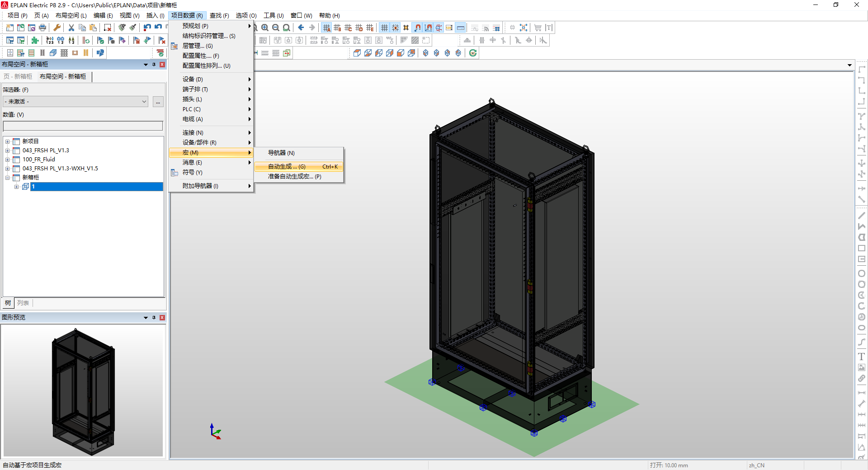Click the Paste toolbar icon
Image resolution: width=868 pixels, height=470 pixels.
[93, 28]
